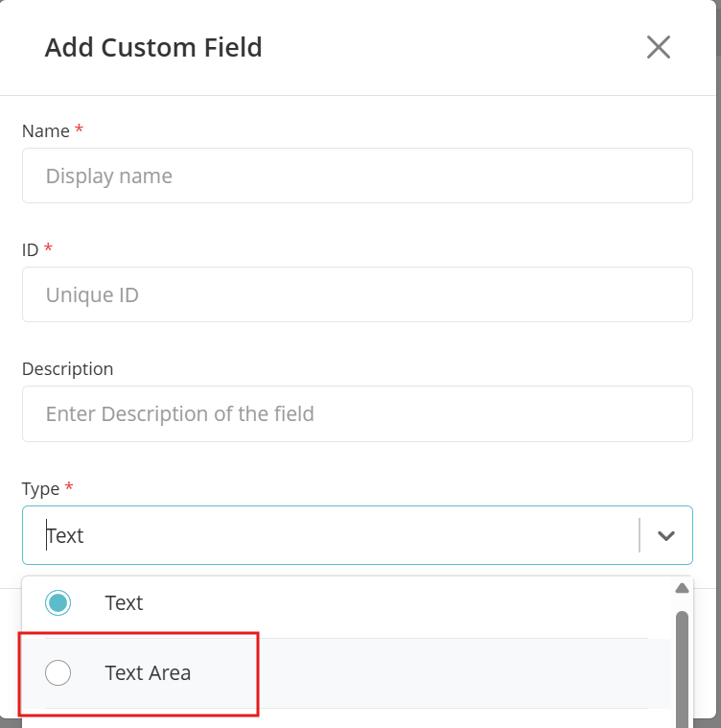The height and width of the screenshot is (728, 721).
Task: Click the Type combo box text area
Action: tap(326, 535)
